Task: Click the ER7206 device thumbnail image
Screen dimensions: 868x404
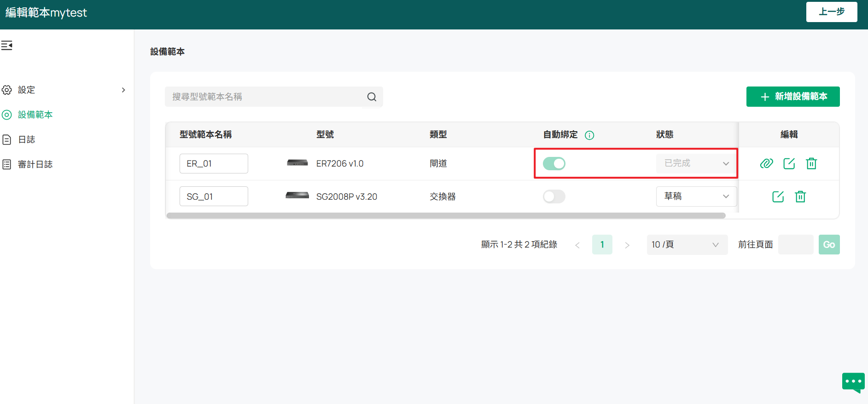Action: tap(297, 163)
